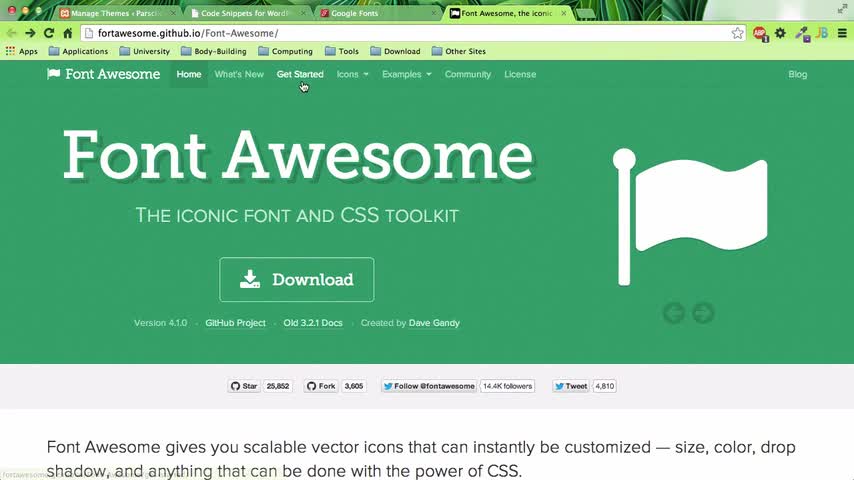This screenshot has width=854, height=480.
Task: Click the GitHub Star button
Action: 243,386
